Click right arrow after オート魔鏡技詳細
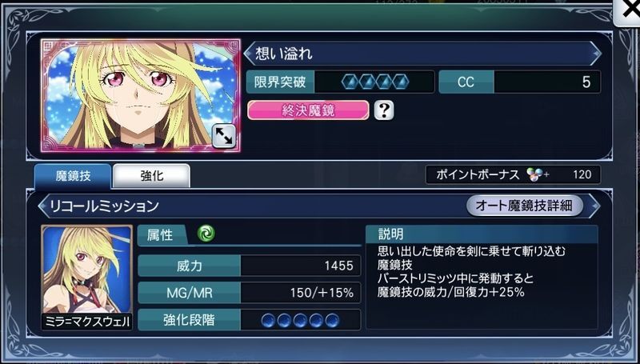 (x=594, y=206)
